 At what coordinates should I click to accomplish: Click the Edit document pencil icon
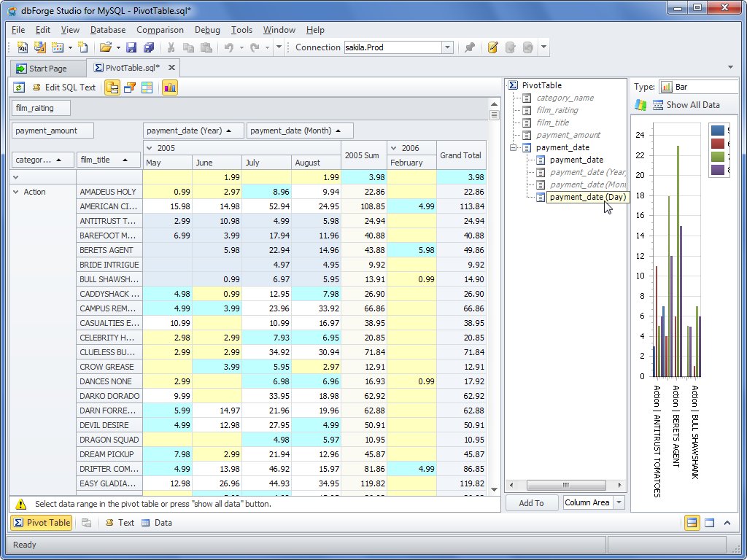(492, 47)
